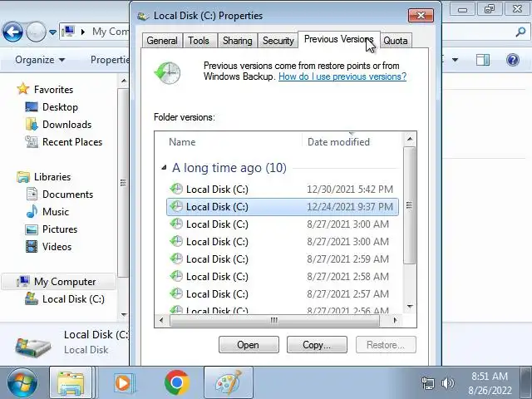This screenshot has width=532, height=399.
Task: Open the Sharing tab
Action: (238, 41)
